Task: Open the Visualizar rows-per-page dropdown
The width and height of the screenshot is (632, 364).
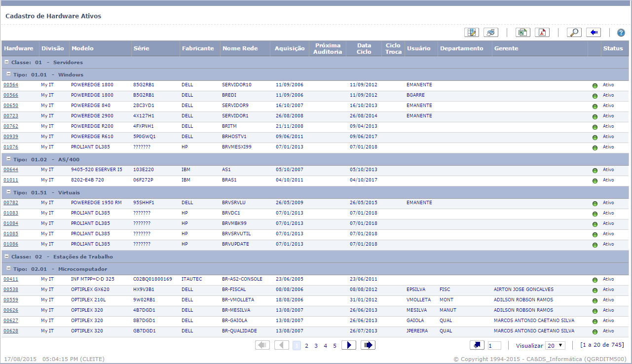Action: [x=555, y=346]
